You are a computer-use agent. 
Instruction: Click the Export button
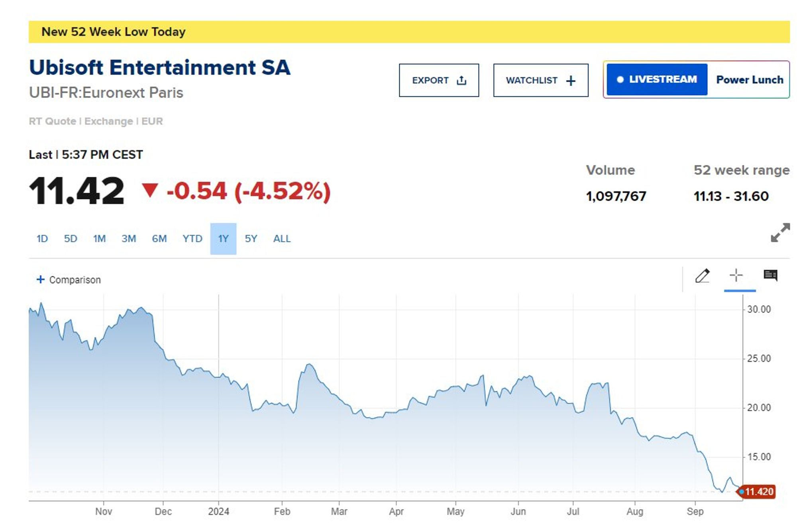(x=439, y=80)
